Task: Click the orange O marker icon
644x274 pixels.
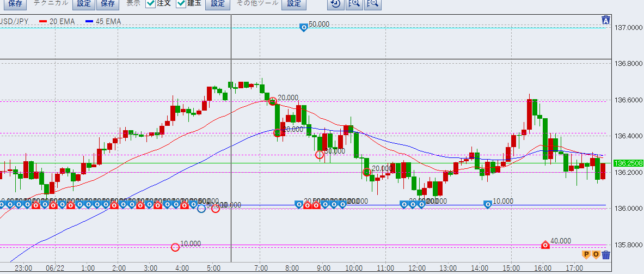Action: pyautogui.click(x=596, y=254)
